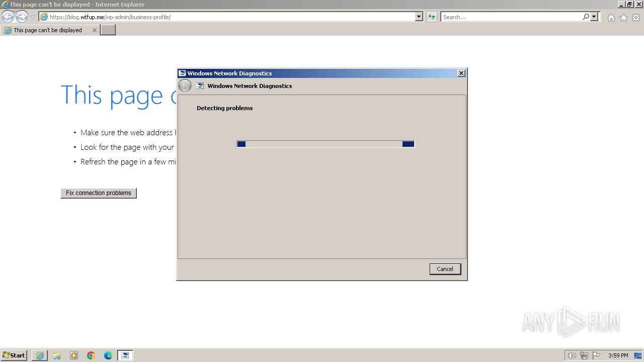Click the Fix connection problems button
The width and height of the screenshot is (644, 362).
pos(99,193)
